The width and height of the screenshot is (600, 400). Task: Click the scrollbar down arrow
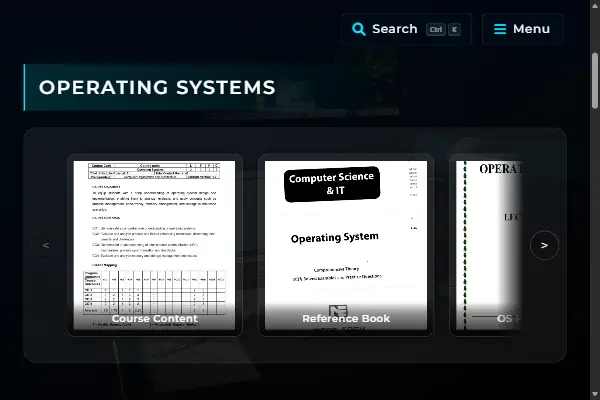tap(595, 394)
